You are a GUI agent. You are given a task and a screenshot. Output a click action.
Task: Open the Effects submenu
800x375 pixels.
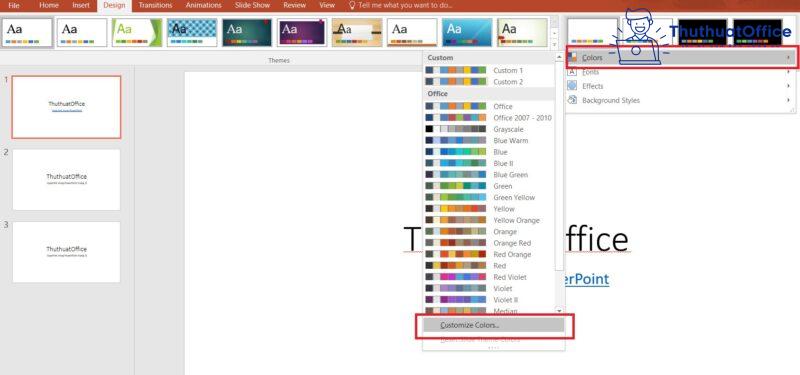681,86
